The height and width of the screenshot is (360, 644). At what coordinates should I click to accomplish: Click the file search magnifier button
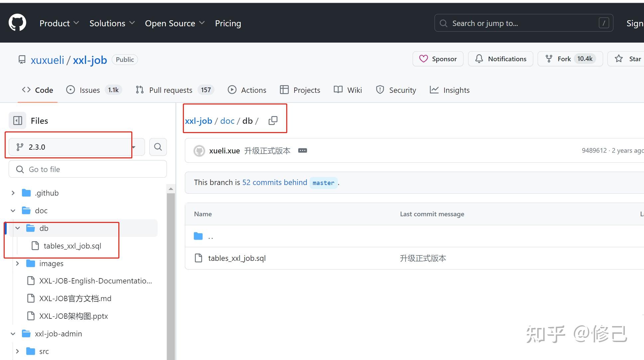pos(158,147)
